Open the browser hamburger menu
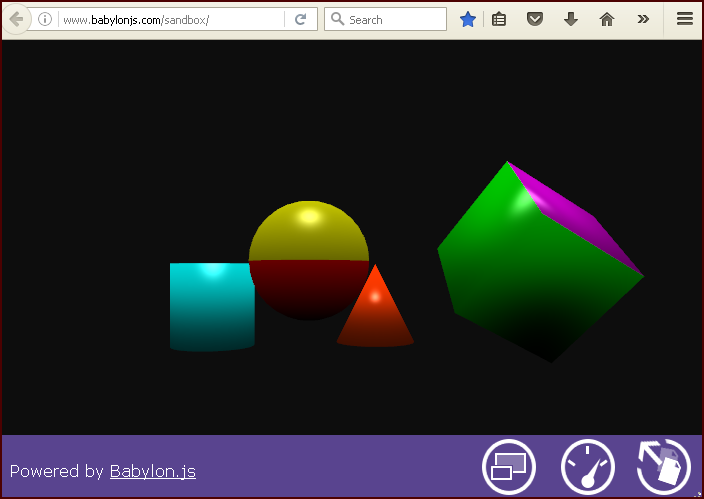Image resolution: width=704 pixels, height=499 pixels. (x=685, y=19)
